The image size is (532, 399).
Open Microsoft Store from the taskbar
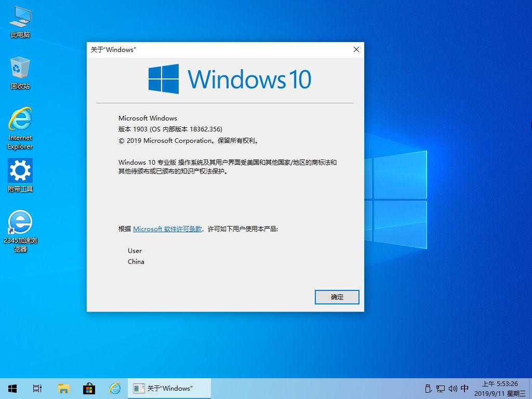[89, 388]
